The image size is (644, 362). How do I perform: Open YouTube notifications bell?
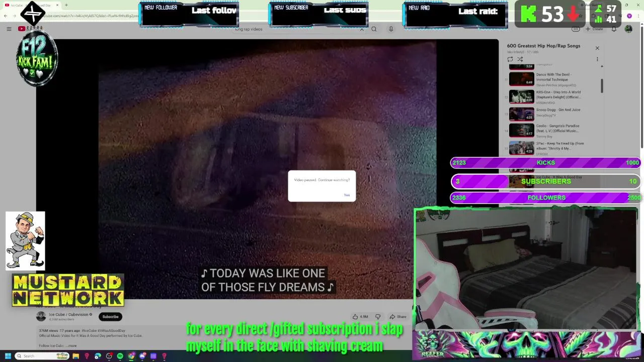point(614,29)
